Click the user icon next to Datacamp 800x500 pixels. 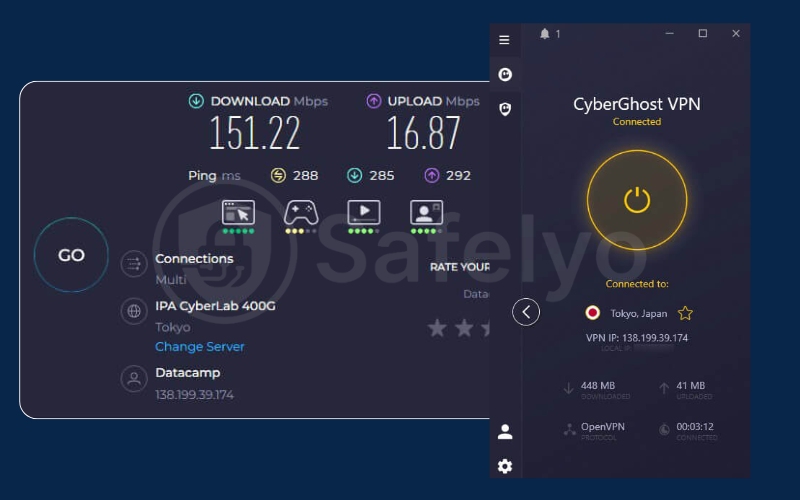click(x=134, y=379)
